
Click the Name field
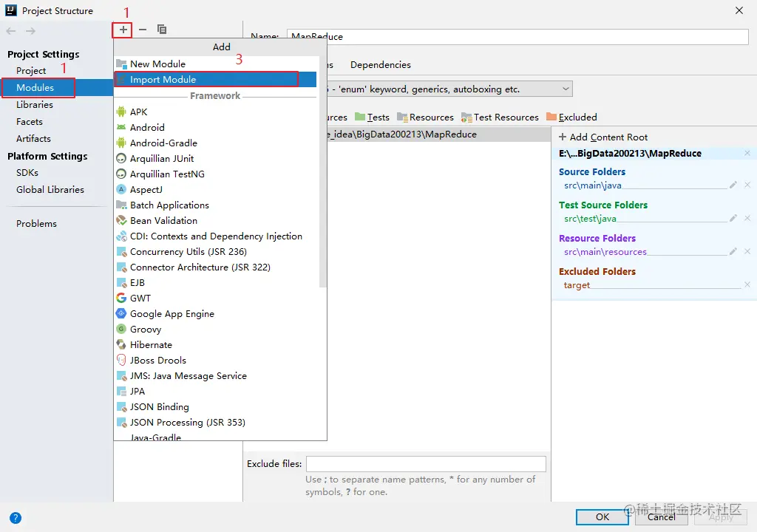(x=517, y=37)
